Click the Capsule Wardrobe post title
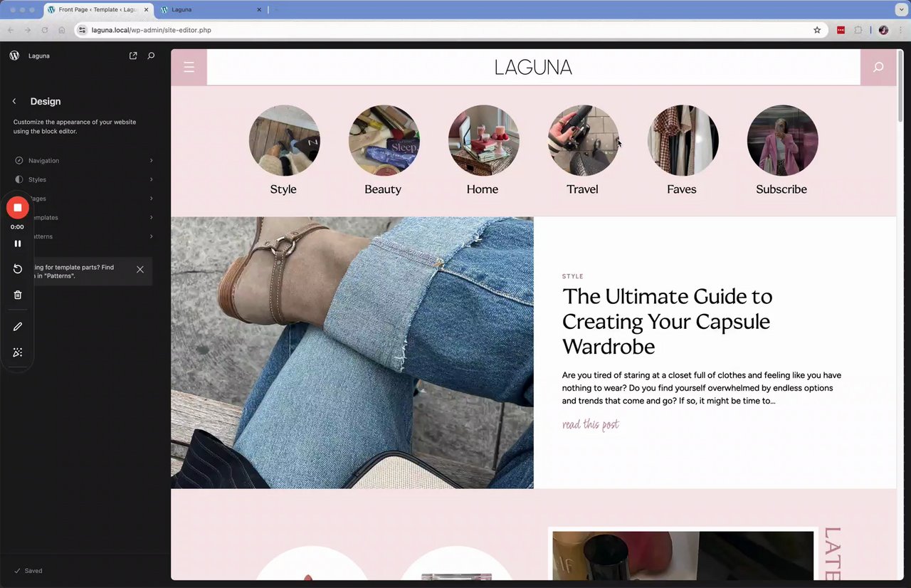 click(667, 321)
